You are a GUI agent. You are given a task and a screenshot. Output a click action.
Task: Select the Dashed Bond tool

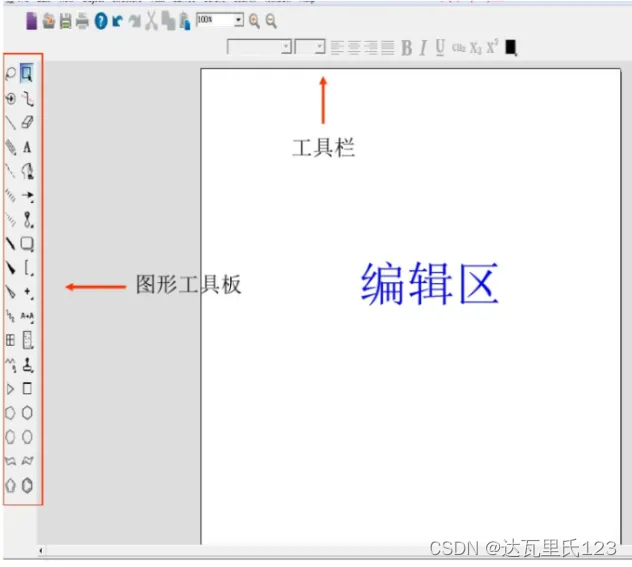(10, 171)
